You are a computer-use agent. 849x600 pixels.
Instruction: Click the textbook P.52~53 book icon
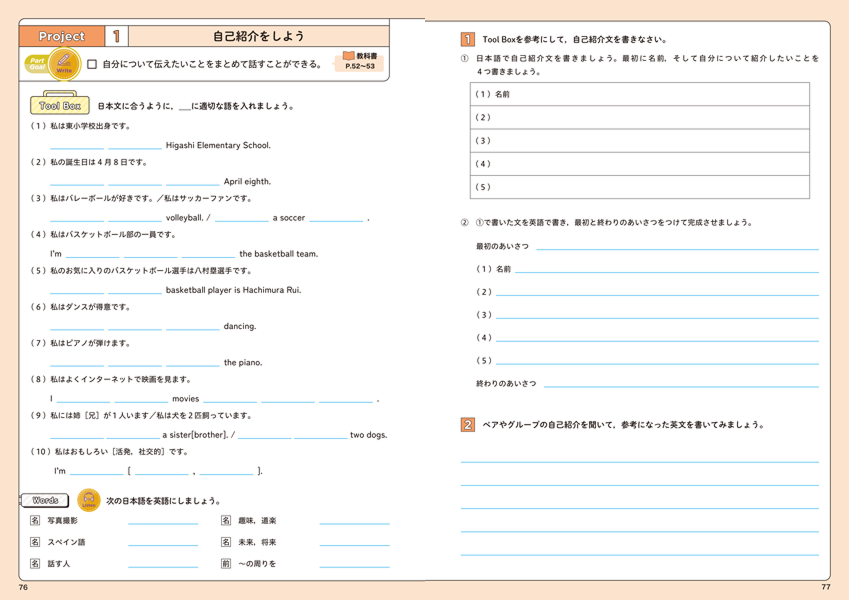pyautogui.click(x=348, y=56)
